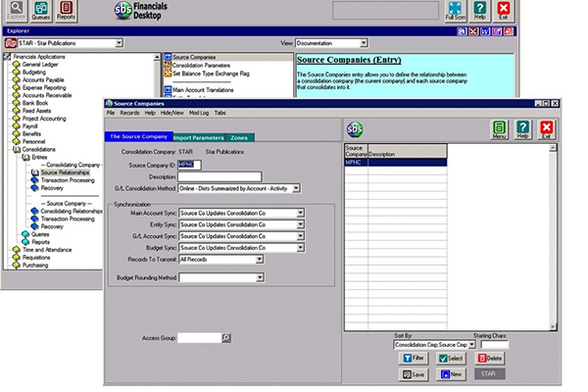Open Budget Sync dropdown
Image resolution: width=588 pixels, height=392 pixels.
(x=301, y=248)
